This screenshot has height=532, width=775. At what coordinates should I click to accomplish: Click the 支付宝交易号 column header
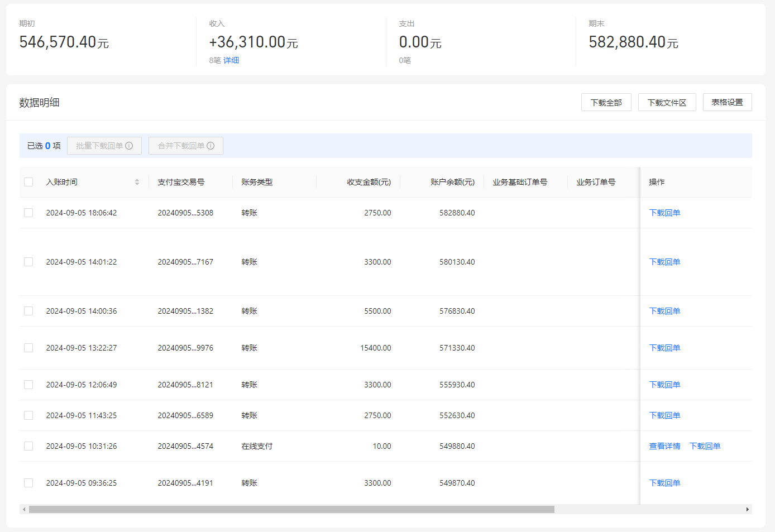181,182
